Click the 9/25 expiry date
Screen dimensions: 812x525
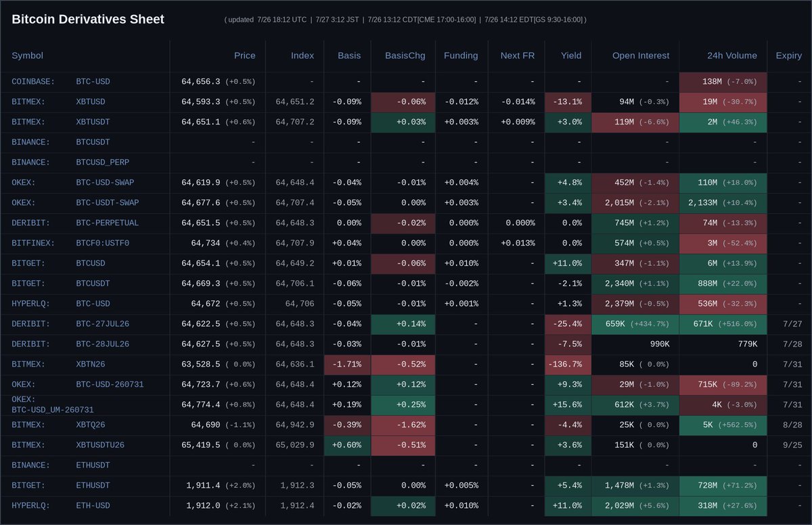(792, 445)
